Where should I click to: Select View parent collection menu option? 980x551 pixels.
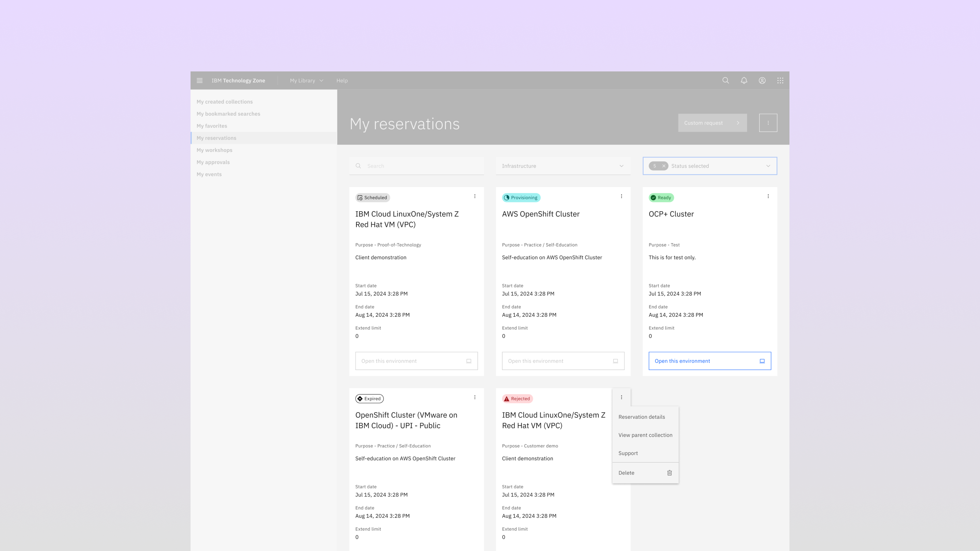pos(645,435)
